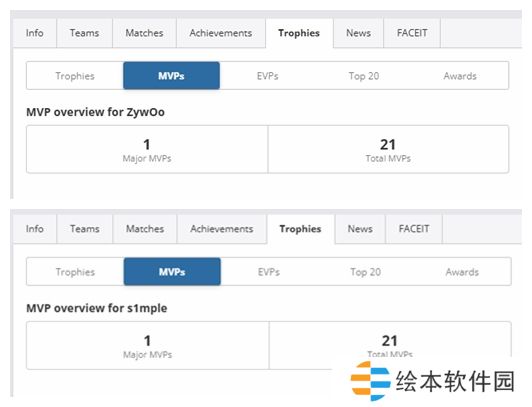Select Trophies sub-tab for ZywOo

(75, 76)
